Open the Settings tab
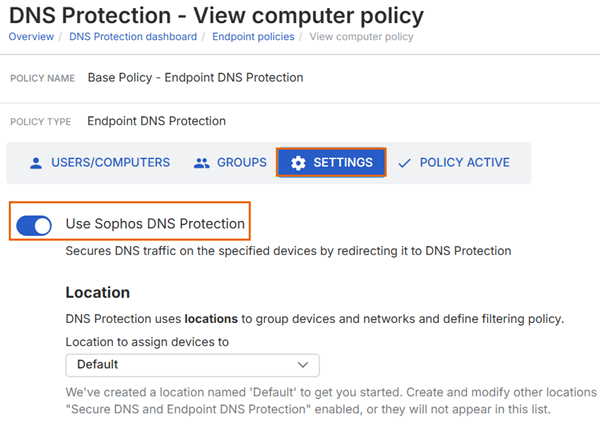This screenshot has width=600, height=431. 331,162
